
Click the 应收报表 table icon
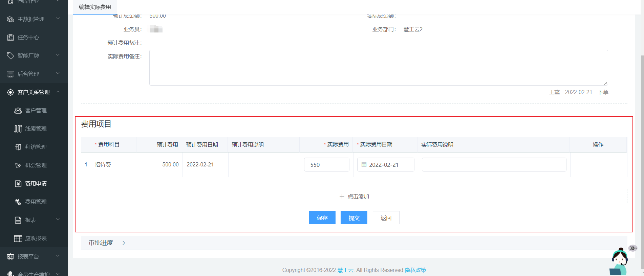pos(18,238)
